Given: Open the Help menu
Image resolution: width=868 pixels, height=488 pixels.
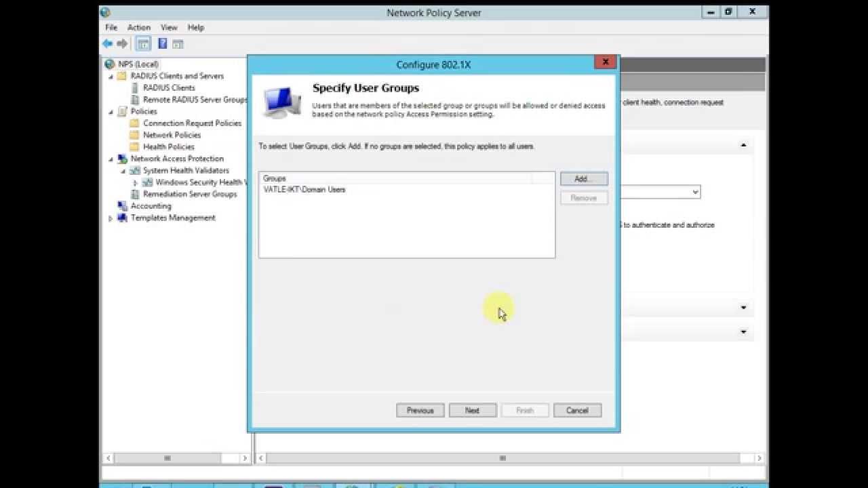Looking at the screenshot, I should click(x=196, y=27).
